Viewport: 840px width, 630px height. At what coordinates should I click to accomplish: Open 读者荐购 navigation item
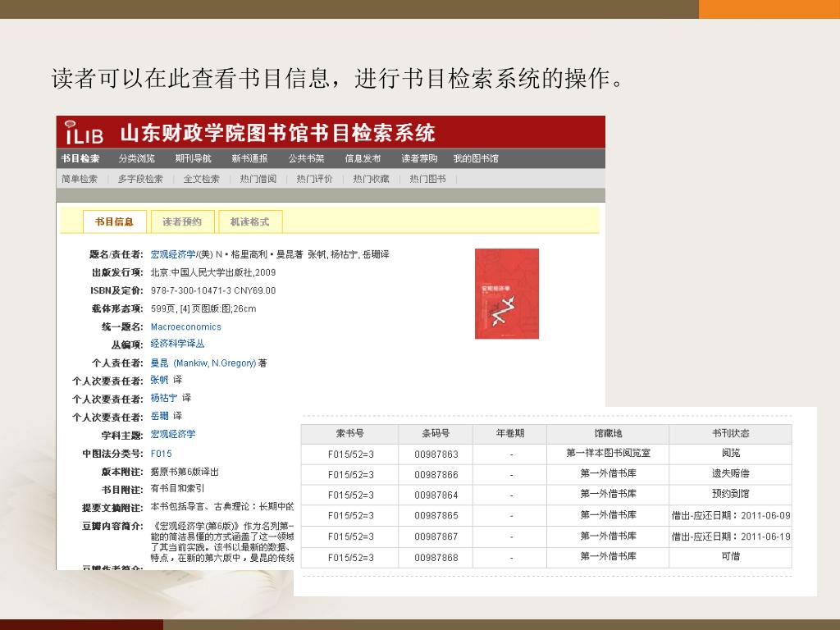pos(419,158)
